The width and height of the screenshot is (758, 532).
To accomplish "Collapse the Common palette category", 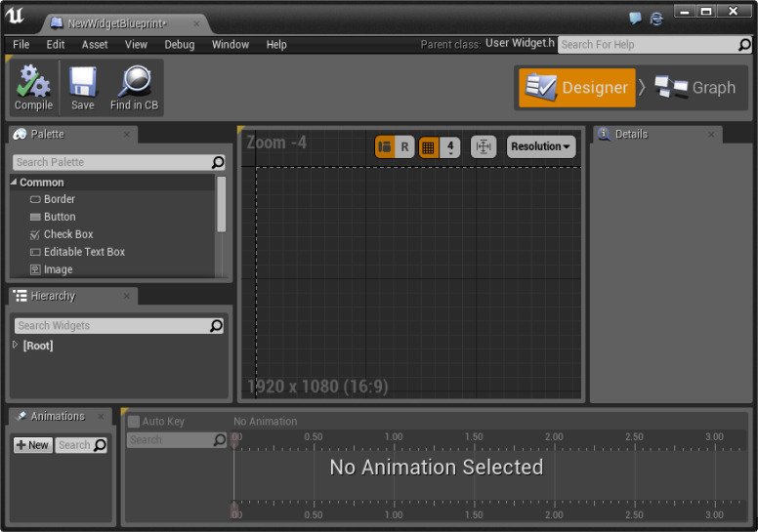I will [15, 183].
